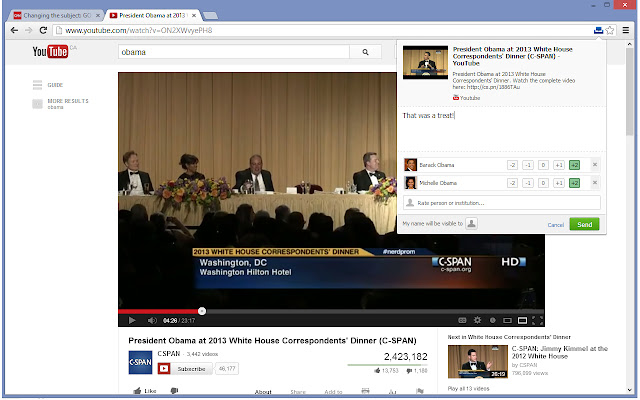Enter fullscreen mode on the video
640x400 pixels.
click(538, 321)
